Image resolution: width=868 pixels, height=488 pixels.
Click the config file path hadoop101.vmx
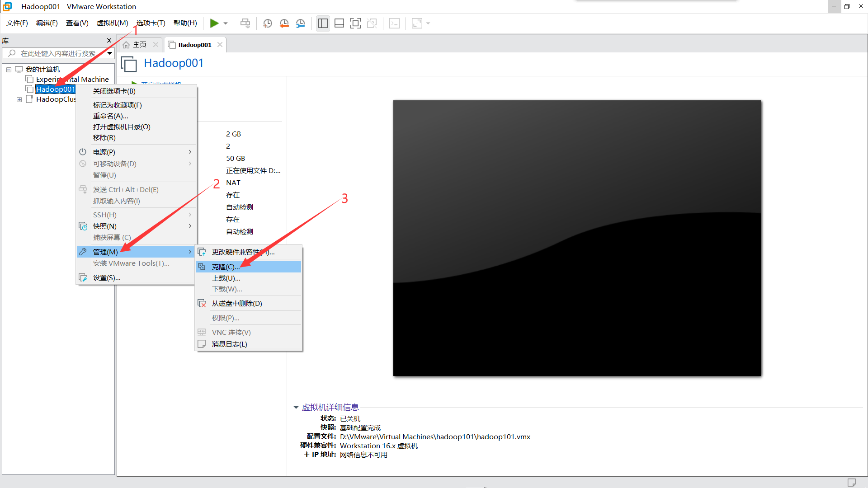point(435,436)
